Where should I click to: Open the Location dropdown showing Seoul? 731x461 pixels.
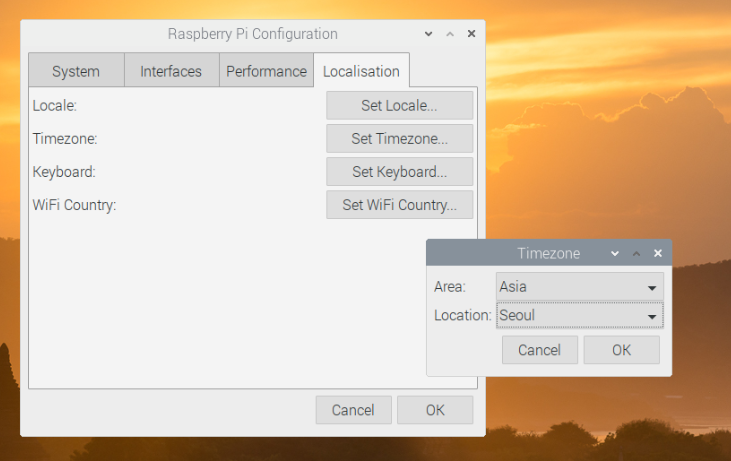[x=579, y=315]
